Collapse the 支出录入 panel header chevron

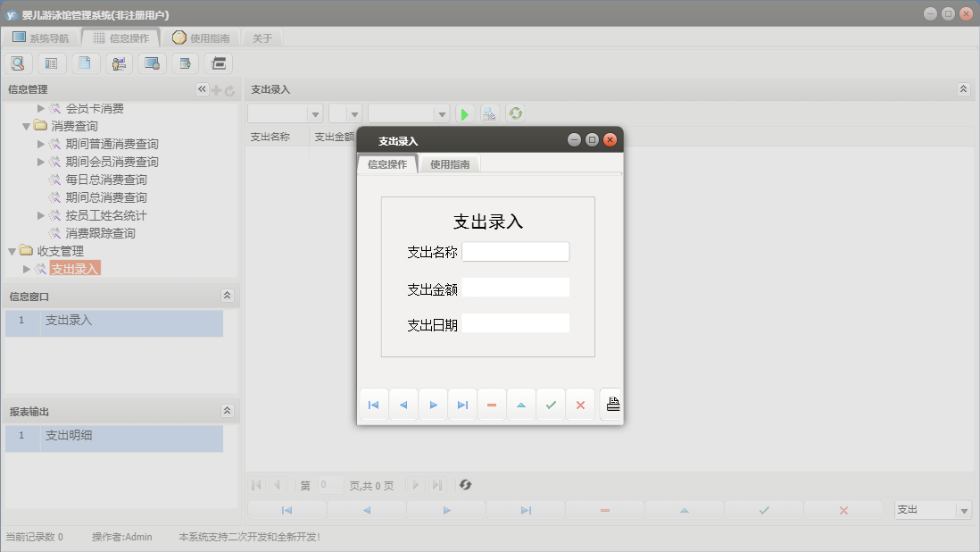point(962,88)
